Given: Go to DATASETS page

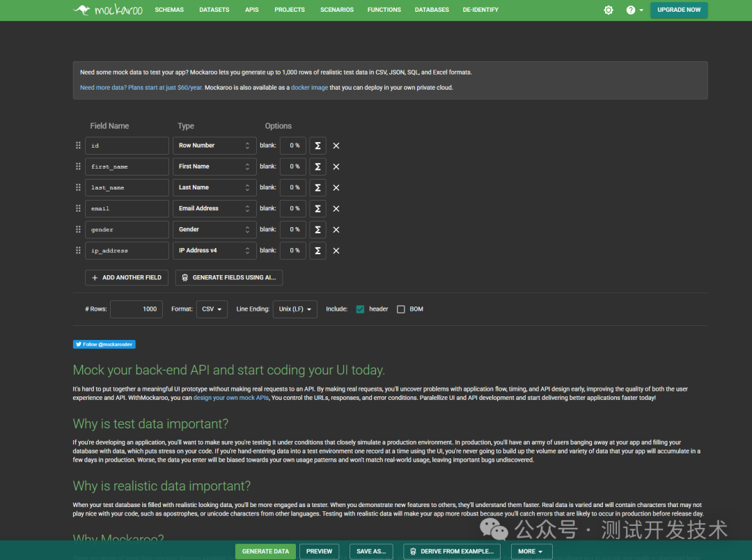Looking at the screenshot, I should [214, 10].
